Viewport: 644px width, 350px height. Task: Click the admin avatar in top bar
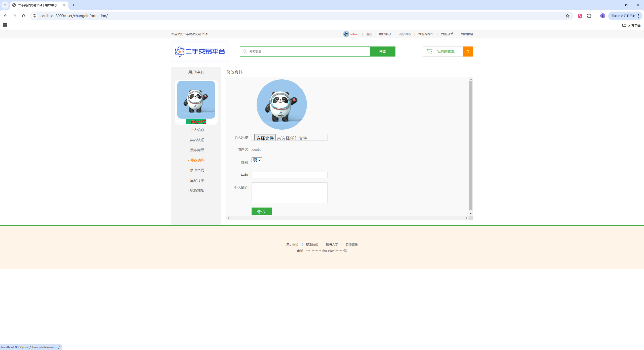346,34
